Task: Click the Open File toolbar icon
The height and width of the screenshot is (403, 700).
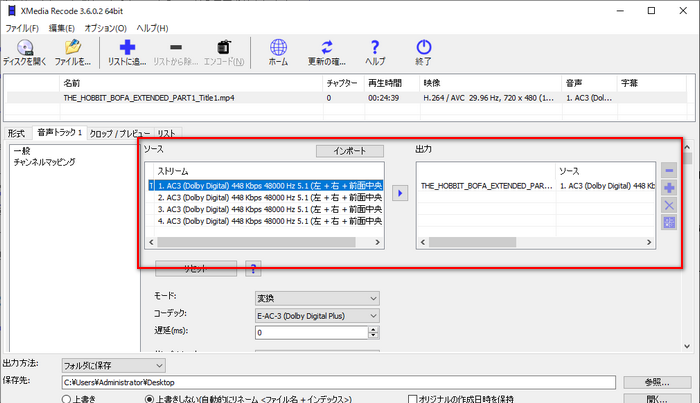Action: (x=72, y=51)
